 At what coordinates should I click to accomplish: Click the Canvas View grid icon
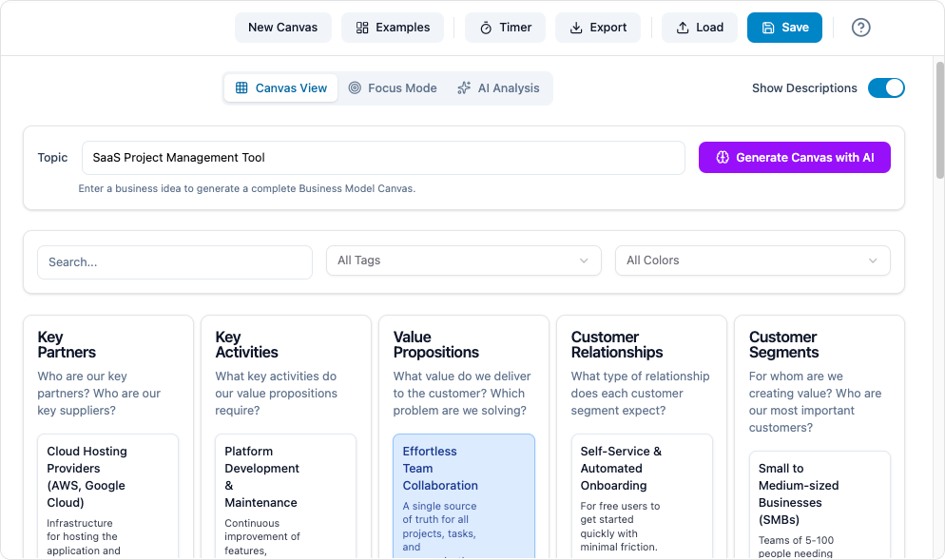(x=241, y=87)
